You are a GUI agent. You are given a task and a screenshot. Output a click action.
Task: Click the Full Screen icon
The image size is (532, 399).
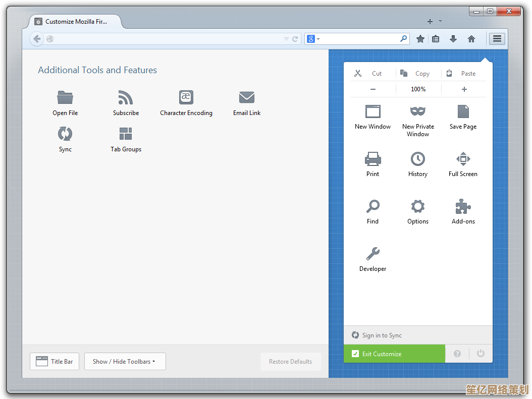click(x=463, y=159)
